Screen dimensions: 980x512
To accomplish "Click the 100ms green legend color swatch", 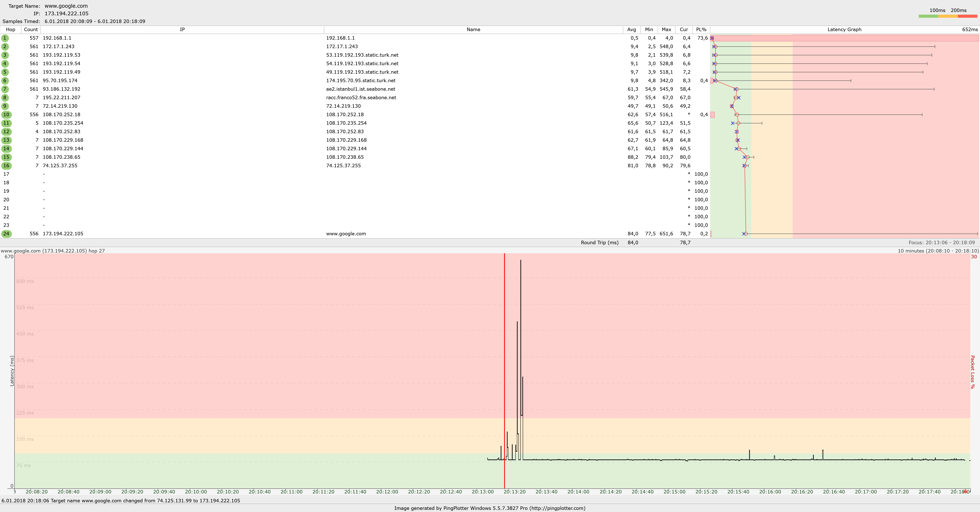I will tap(928, 16).
